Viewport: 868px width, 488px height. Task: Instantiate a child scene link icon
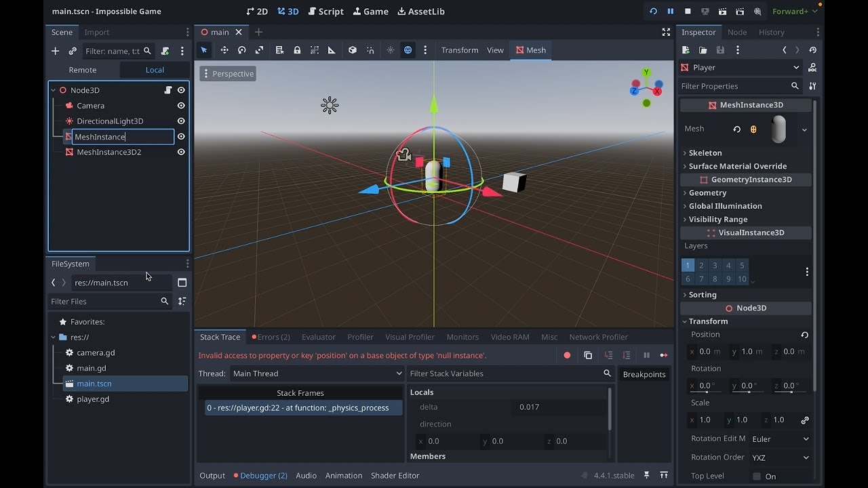[x=73, y=51]
